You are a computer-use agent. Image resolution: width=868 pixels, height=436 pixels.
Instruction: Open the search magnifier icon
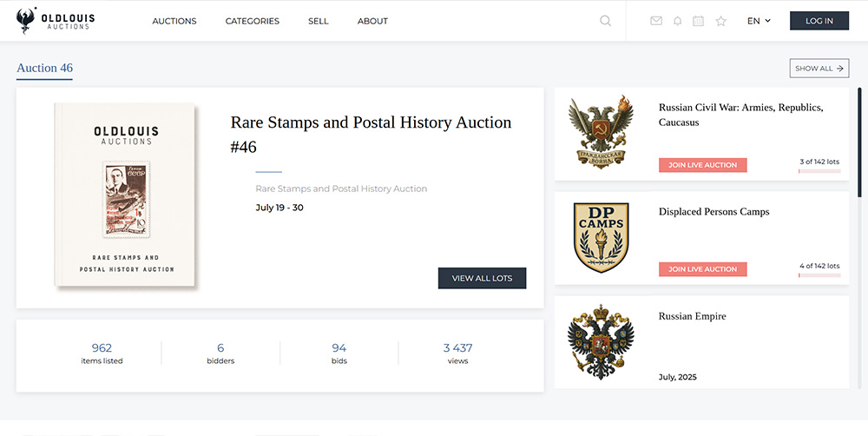[x=605, y=21]
